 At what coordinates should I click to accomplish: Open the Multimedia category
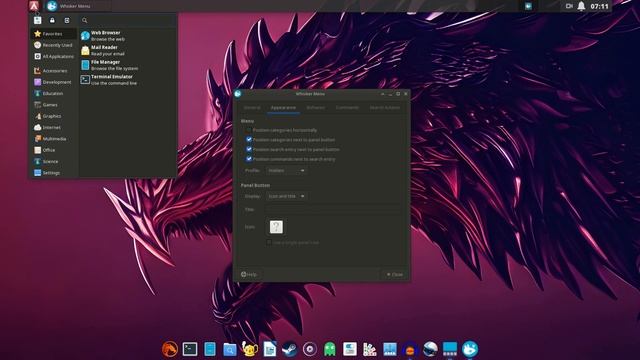(53, 139)
